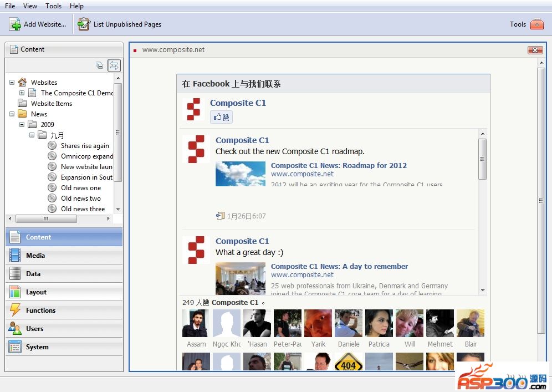552x392 pixels.
Task: Click the Layout perspective icon
Action: (x=15, y=292)
